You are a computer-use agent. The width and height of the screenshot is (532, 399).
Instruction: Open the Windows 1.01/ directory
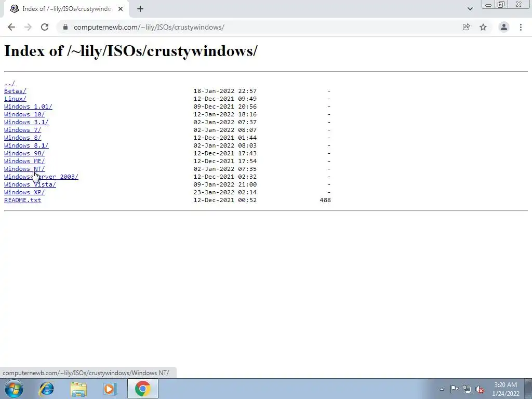tap(28, 107)
